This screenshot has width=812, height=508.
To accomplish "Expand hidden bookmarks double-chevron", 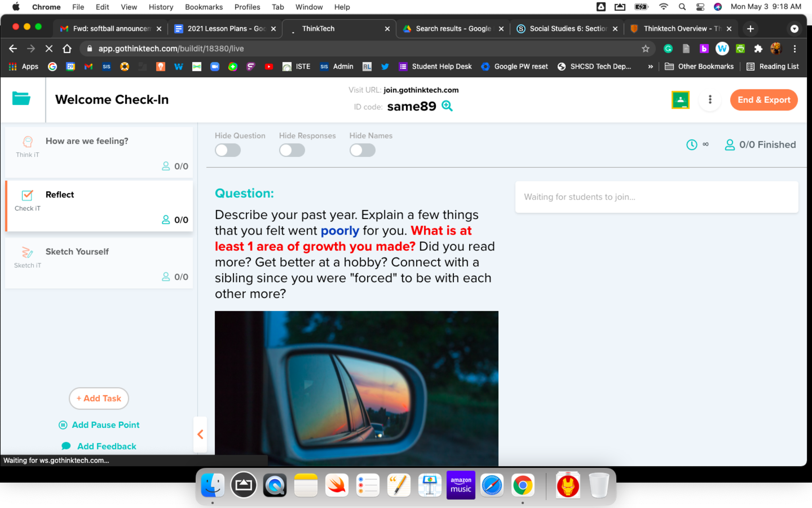I will (x=650, y=66).
